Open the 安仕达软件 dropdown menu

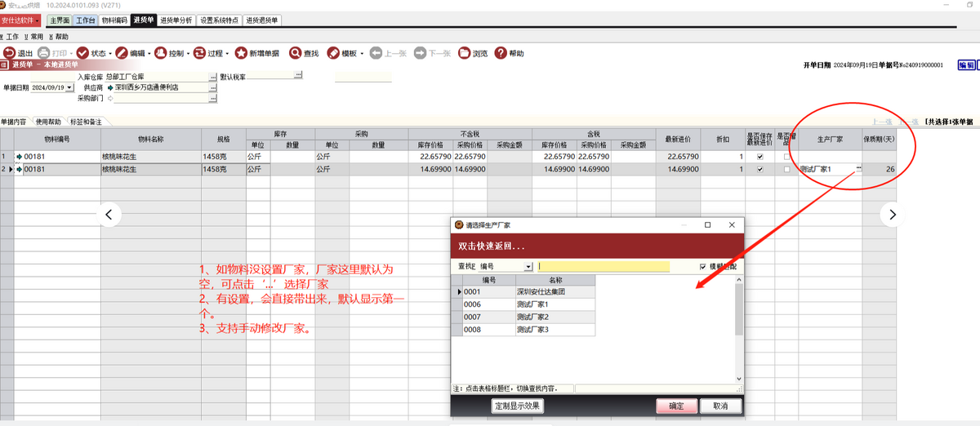21,19
